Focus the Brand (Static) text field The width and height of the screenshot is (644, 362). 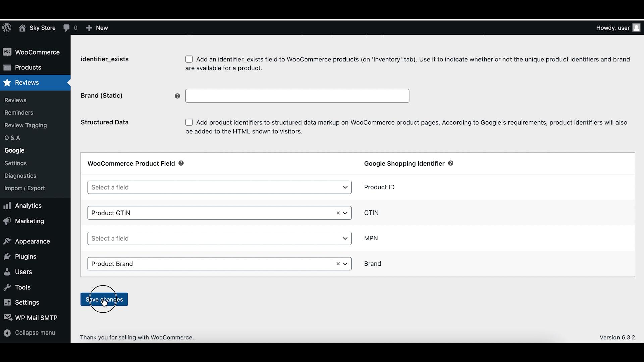point(297,96)
